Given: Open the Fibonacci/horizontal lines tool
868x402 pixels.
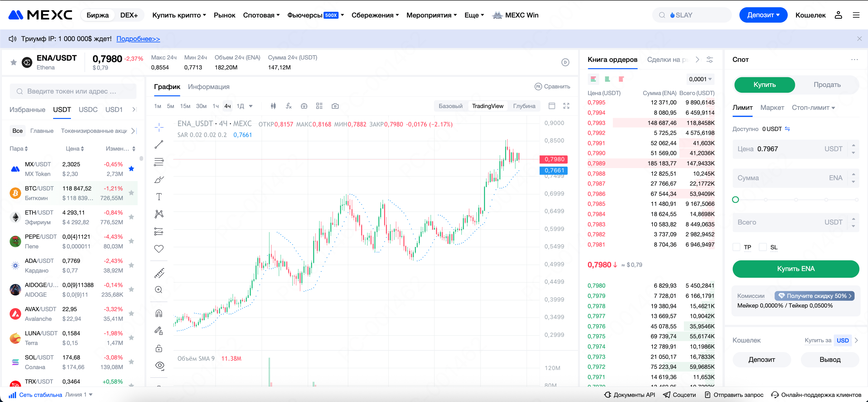Looking at the screenshot, I should coord(159,162).
